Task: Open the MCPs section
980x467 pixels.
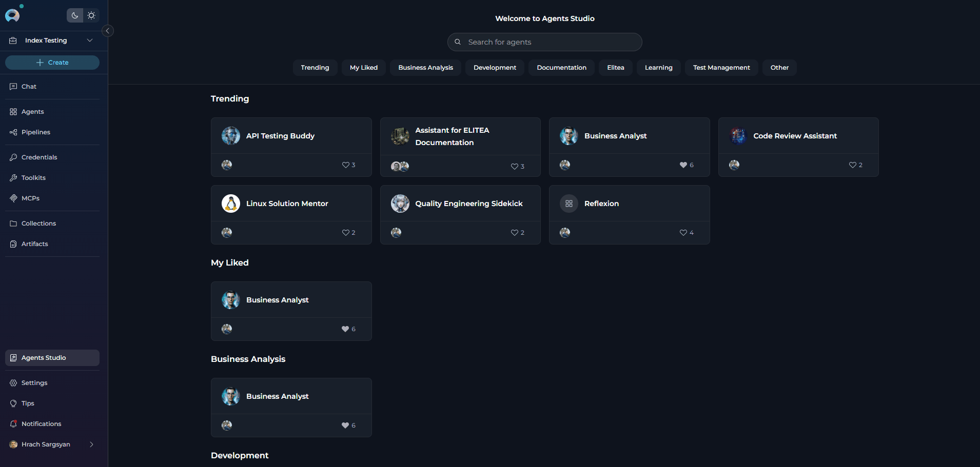Action: tap(30, 198)
